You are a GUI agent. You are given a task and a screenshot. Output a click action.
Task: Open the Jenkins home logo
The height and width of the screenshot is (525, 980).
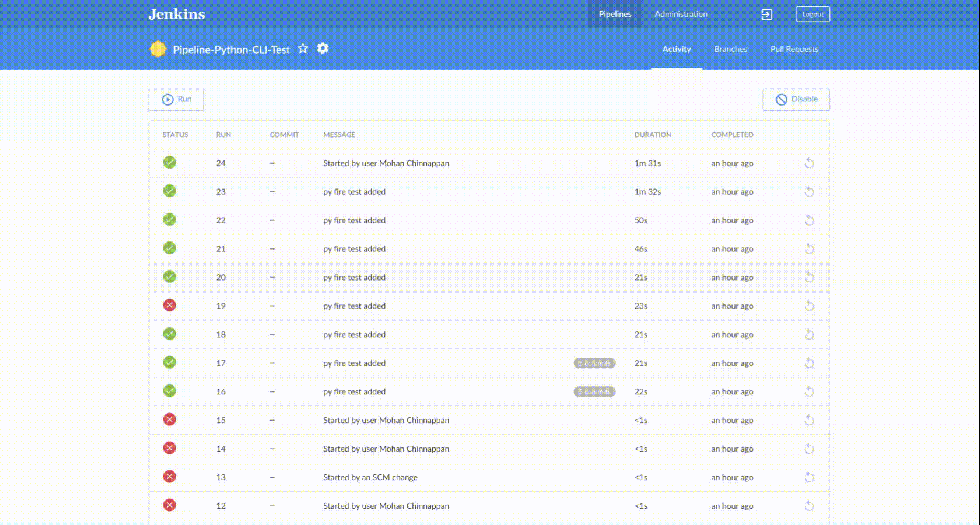177,14
